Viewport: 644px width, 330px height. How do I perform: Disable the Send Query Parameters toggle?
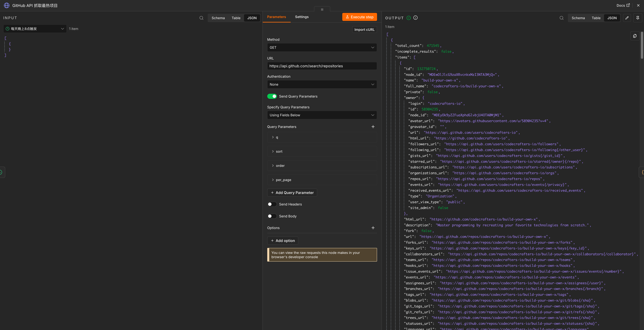(272, 96)
